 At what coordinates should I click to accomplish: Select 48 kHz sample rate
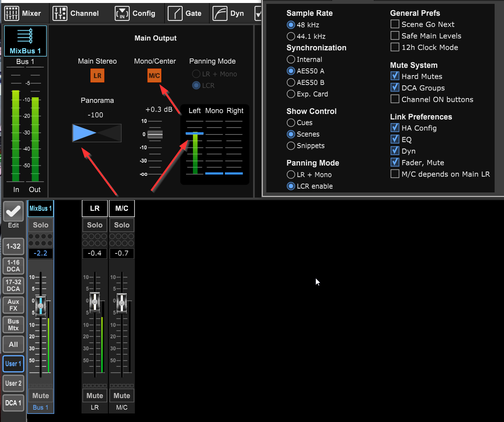303,25
